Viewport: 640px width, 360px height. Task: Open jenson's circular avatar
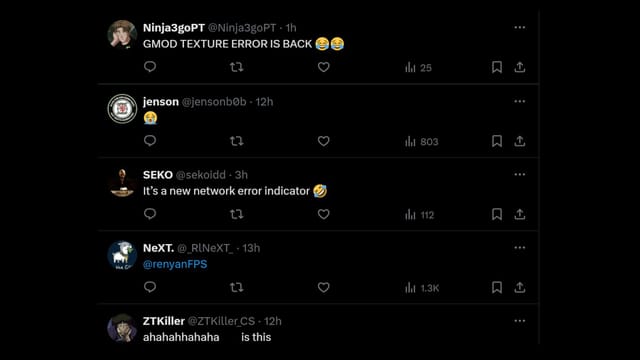pos(122,109)
